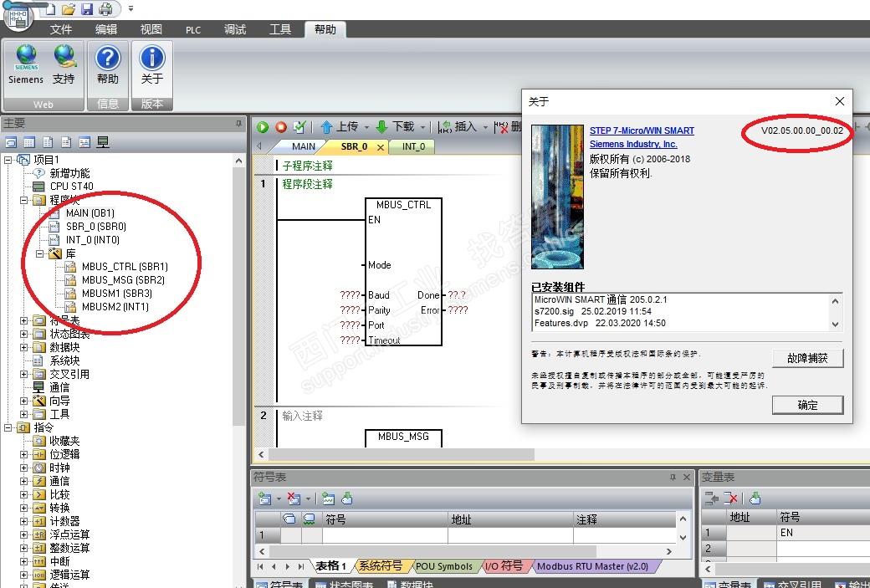The height and width of the screenshot is (588, 870).
Task: Expand the 计数器 instruction folder
Action: [24, 521]
